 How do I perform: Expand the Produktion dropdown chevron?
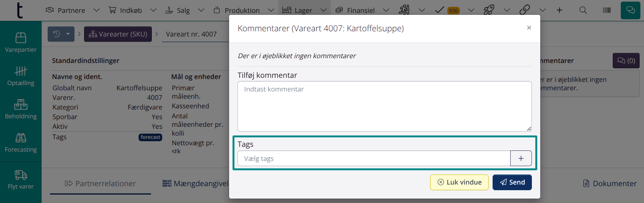click(271, 10)
